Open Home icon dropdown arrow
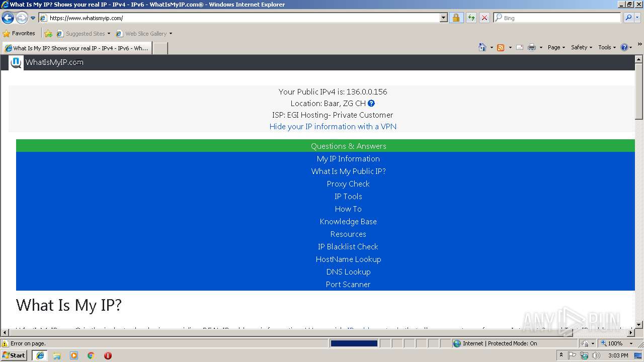The width and height of the screenshot is (644, 362). point(492,48)
